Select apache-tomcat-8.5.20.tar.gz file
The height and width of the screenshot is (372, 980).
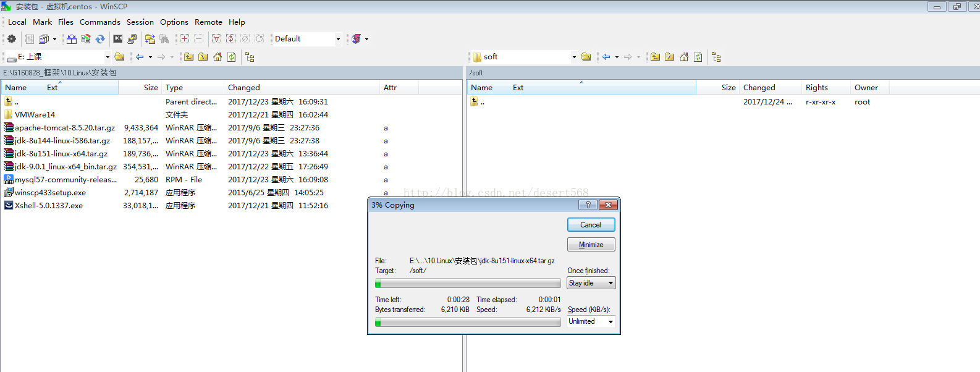(65, 128)
